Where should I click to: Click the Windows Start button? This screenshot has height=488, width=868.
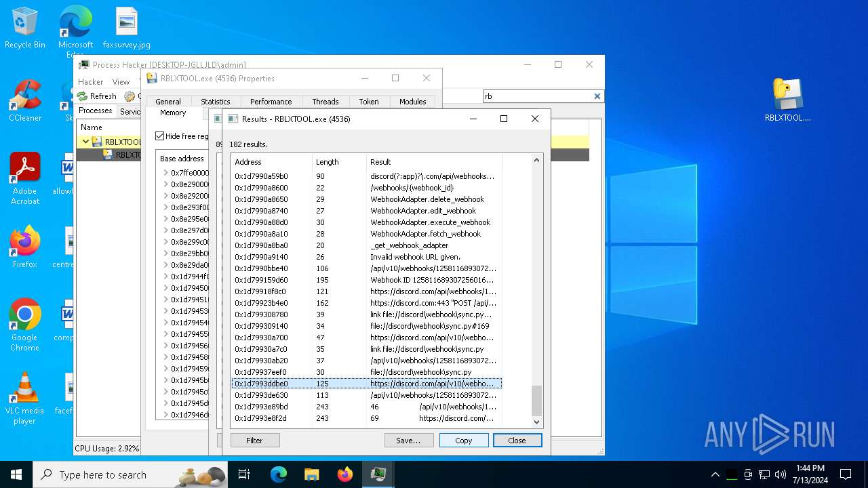(16, 474)
